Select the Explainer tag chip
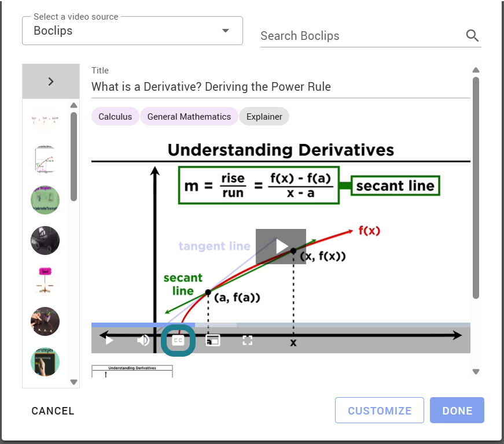The height and width of the screenshot is (444, 504). [264, 117]
